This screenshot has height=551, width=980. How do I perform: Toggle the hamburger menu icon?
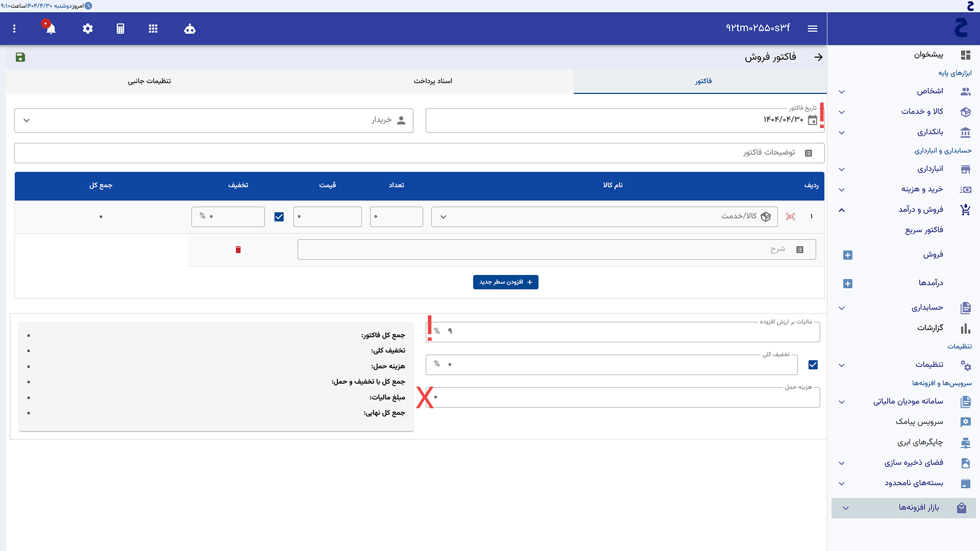813,29
